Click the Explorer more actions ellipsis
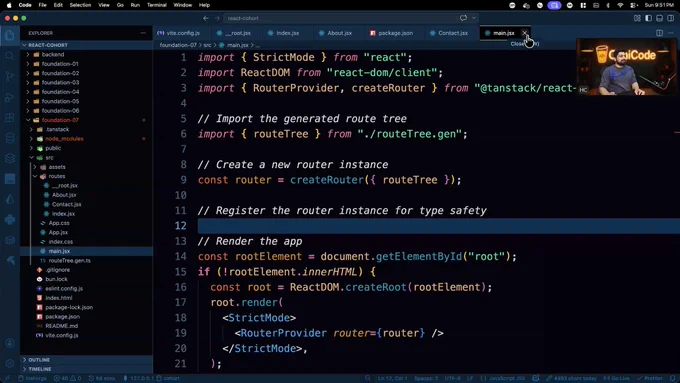The height and width of the screenshot is (383, 680). tap(143, 33)
